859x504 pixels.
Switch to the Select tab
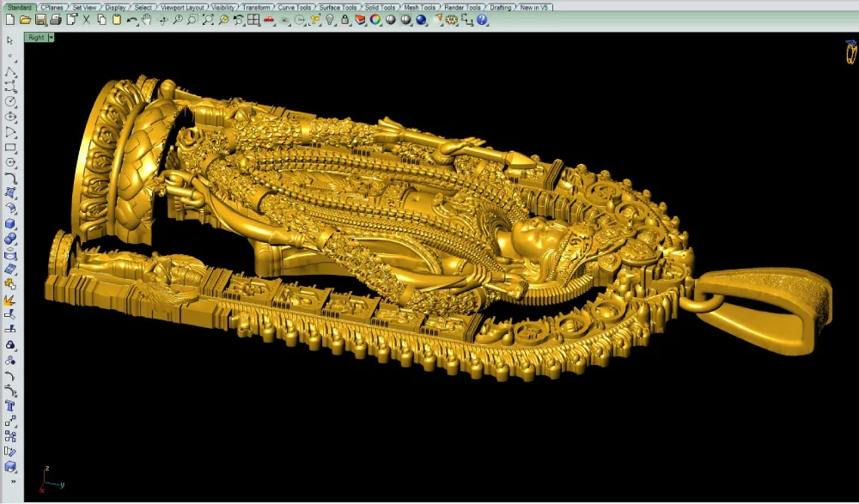tap(143, 7)
